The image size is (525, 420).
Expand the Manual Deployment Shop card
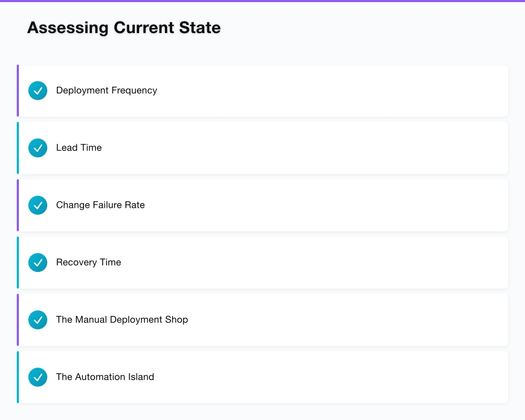[x=262, y=319]
